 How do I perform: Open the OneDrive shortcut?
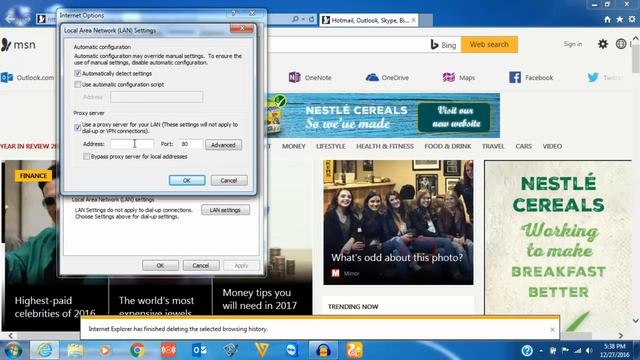pos(387,78)
